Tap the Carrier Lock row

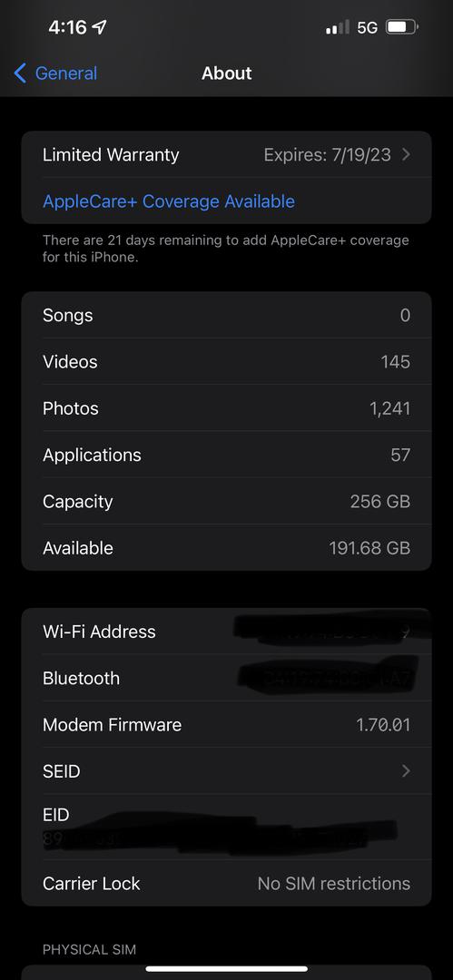[227, 883]
